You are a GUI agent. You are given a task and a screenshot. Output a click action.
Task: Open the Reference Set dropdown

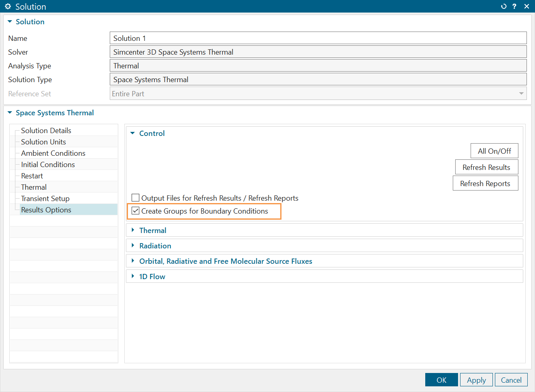521,93
